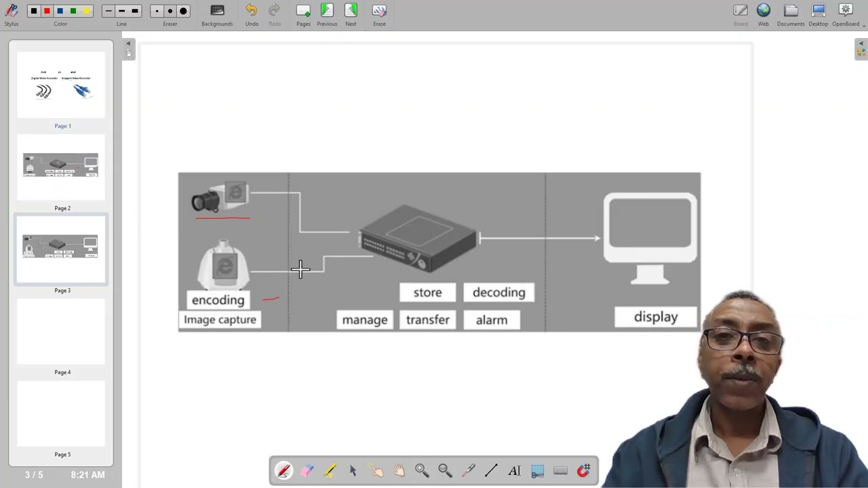Viewport: 868px width, 488px height.
Task: Open the Backgrounds chooser
Action: click(x=217, y=14)
